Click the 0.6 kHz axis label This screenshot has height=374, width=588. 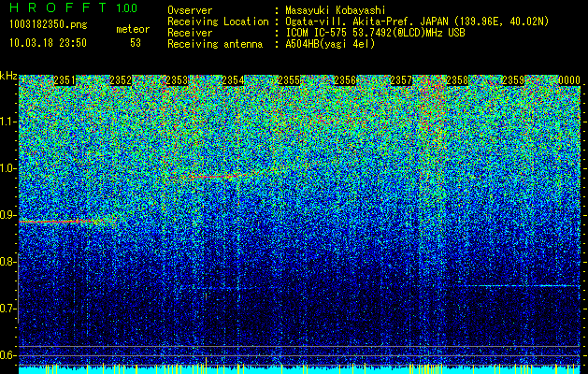coord(7,355)
